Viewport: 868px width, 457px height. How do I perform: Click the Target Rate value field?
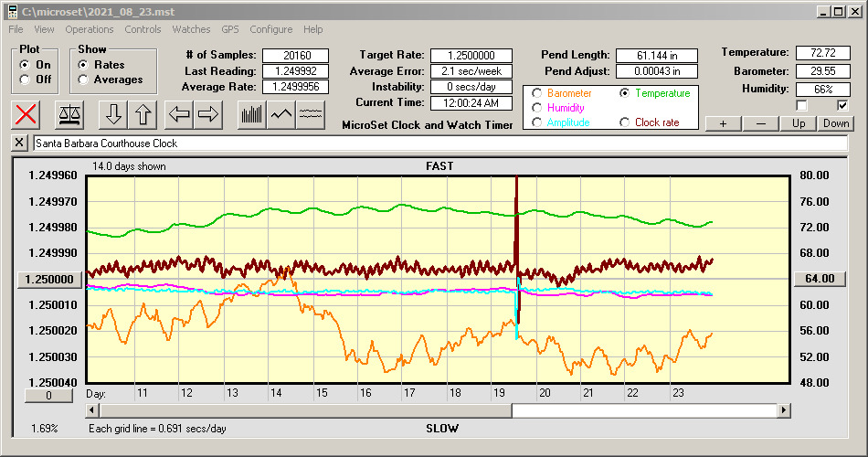(x=471, y=56)
